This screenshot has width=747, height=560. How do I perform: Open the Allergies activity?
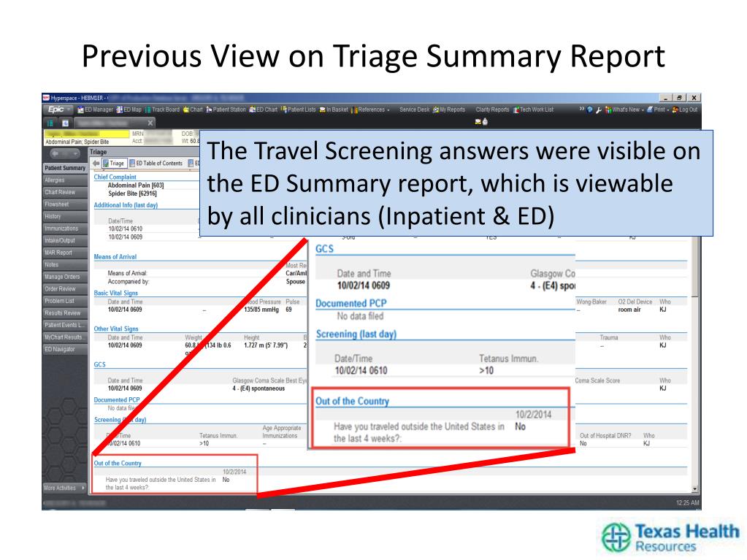(65, 180)
